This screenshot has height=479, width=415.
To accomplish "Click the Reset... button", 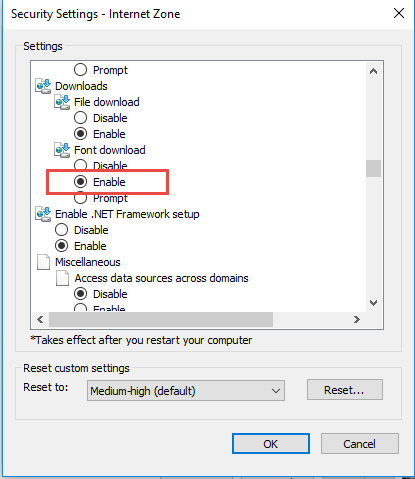I will (x=345, y=390).
